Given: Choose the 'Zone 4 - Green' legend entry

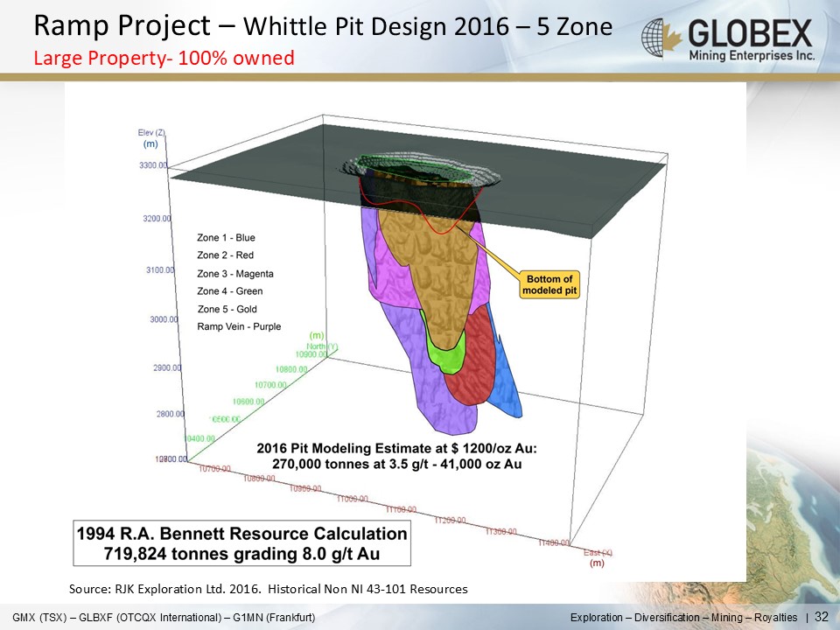Looking at the screenshot, I should point(229,291).
